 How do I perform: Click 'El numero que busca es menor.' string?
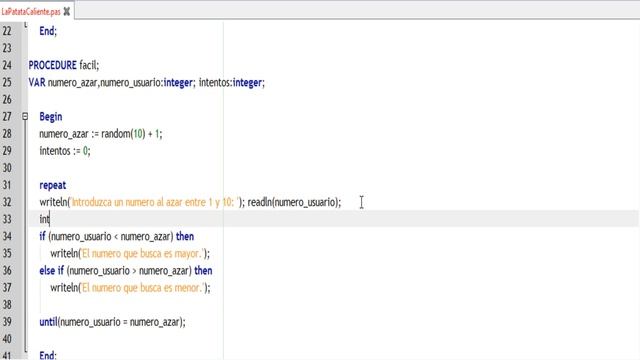point(142,288)
